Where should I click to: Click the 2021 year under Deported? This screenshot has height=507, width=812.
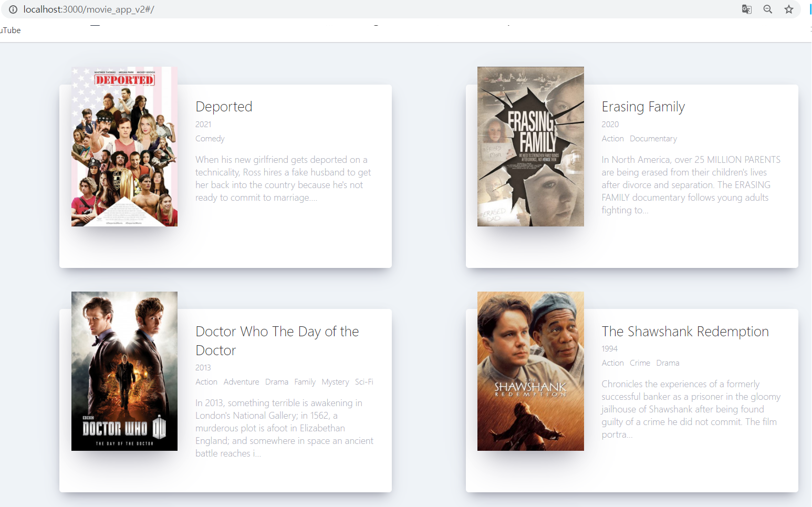point(203,125)
